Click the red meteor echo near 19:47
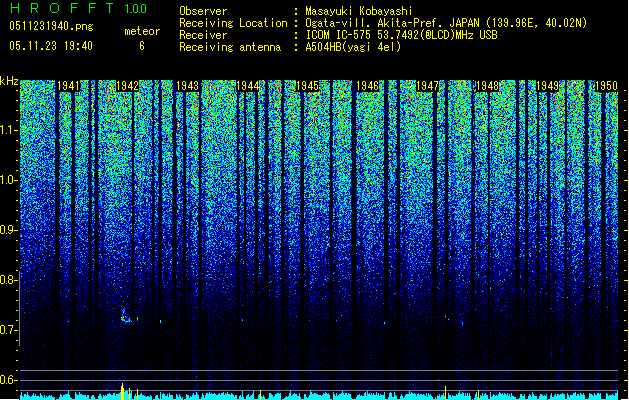The width and height of the screenshot is (629, 400). point(446,317)
